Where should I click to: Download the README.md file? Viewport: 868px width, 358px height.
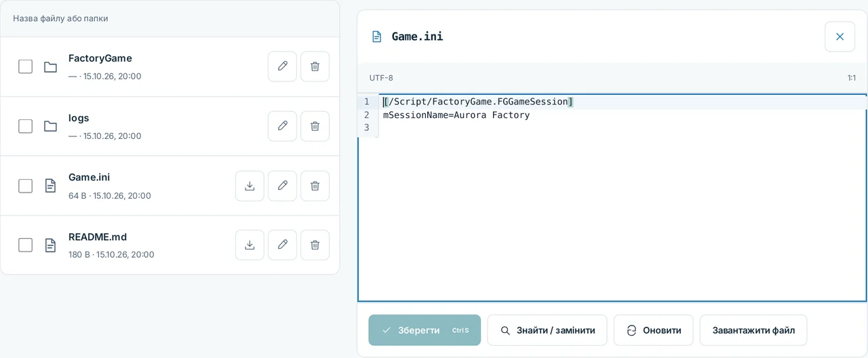(x=250, y=245)
